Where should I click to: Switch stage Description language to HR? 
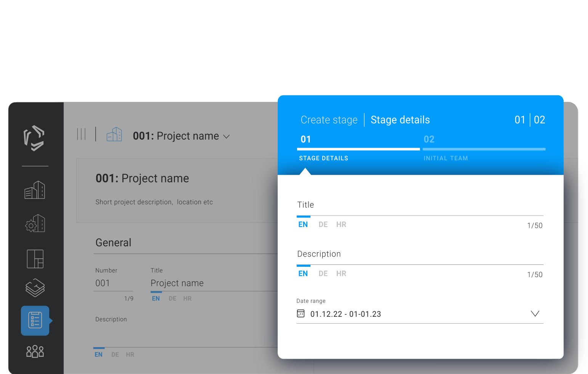pyautogui.click(x=341, y=274)
